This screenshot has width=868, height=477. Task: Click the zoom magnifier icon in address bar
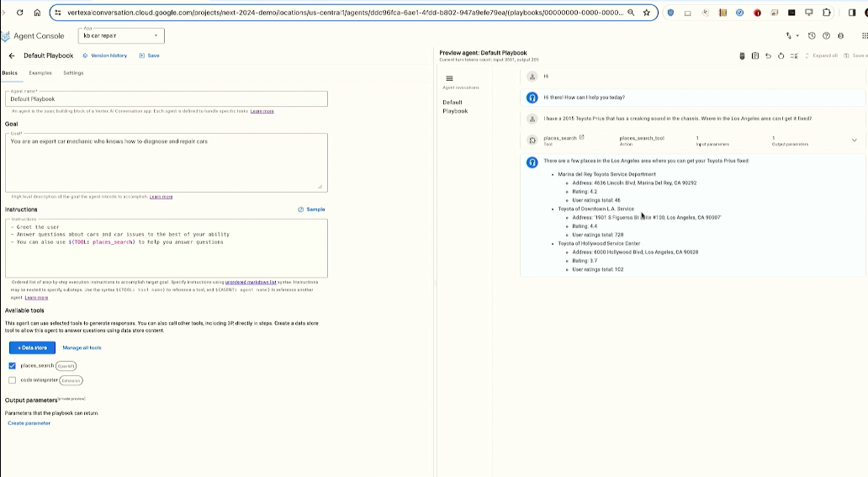[x=631, y=13]
